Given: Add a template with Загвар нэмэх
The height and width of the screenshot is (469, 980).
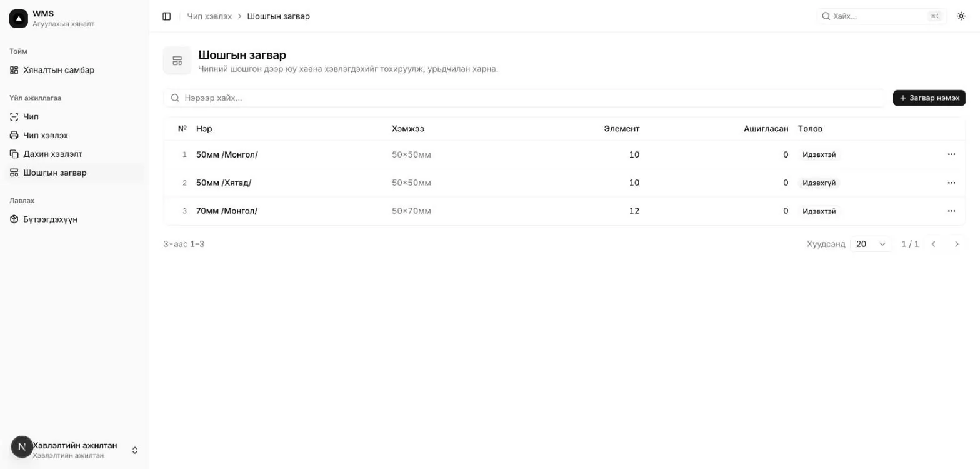Looking at the screenshot, I should (x=929, y=98).
